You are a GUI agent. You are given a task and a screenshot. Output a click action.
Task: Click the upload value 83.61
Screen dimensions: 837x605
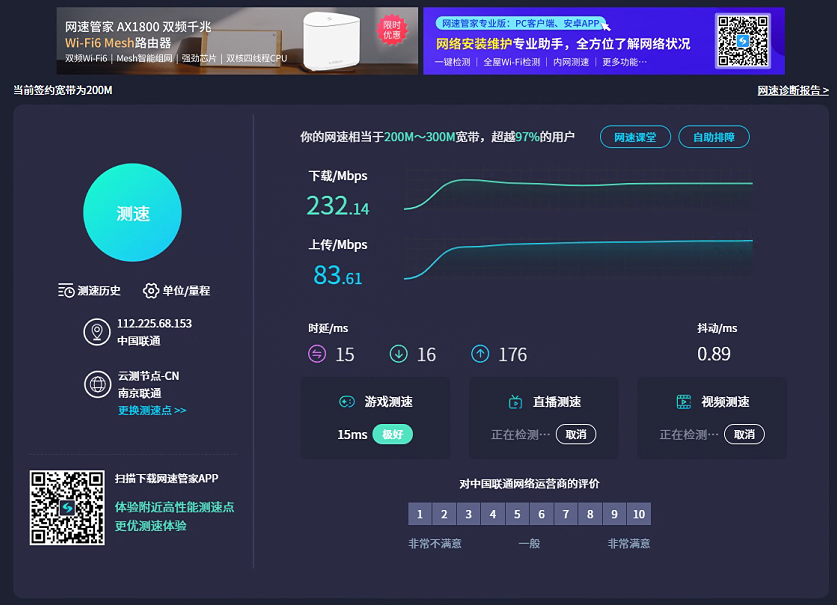point(337,275)
